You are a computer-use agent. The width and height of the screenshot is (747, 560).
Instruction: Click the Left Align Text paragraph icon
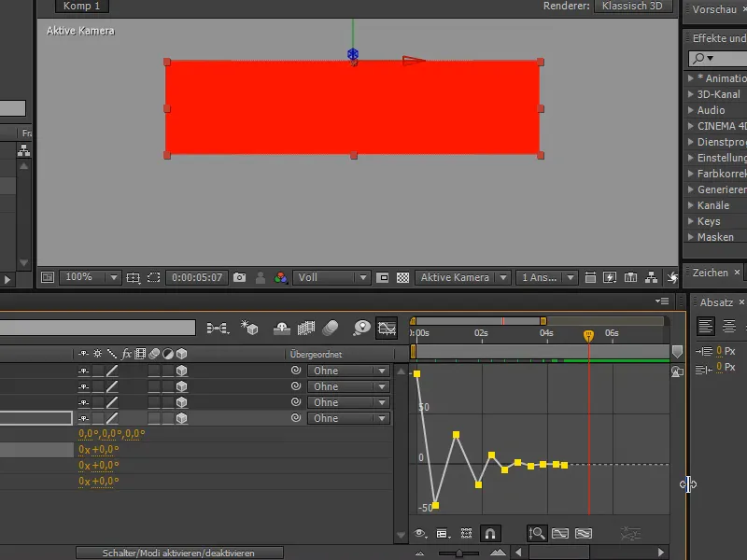coord(706,327)
